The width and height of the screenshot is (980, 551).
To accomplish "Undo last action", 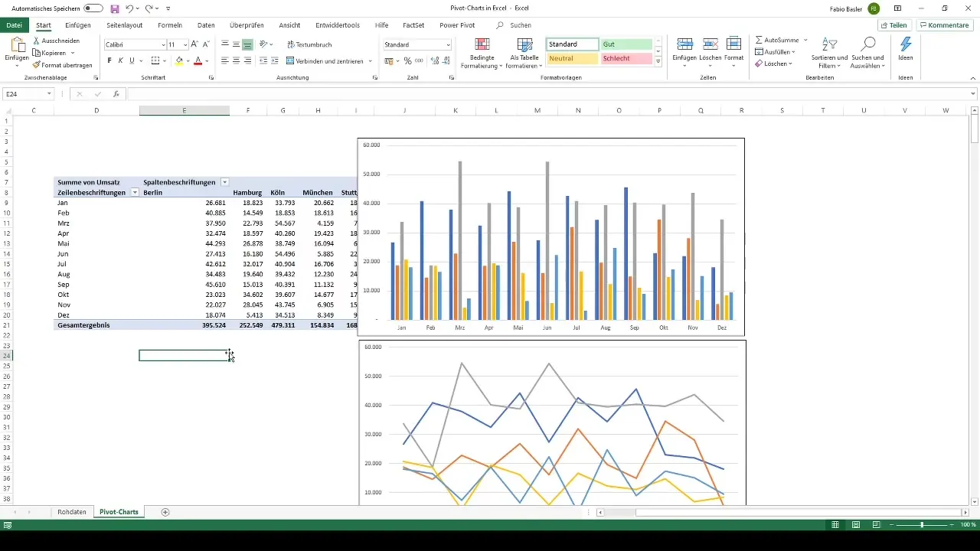I will [x=129, y=8].
